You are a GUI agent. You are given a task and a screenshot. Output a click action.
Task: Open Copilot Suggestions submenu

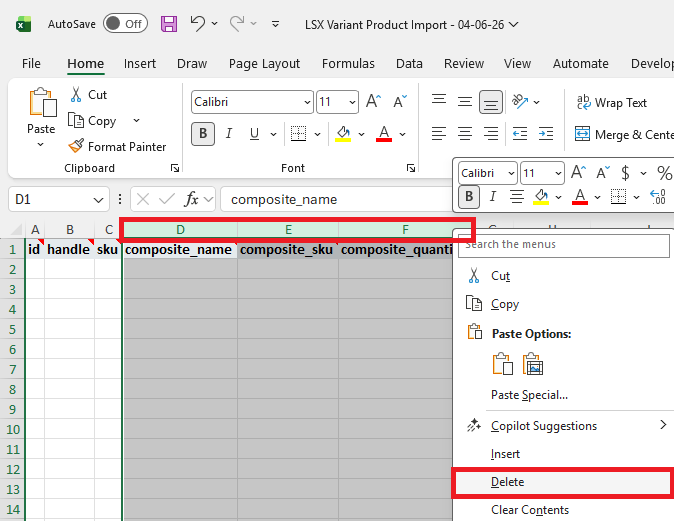(564, 426)
